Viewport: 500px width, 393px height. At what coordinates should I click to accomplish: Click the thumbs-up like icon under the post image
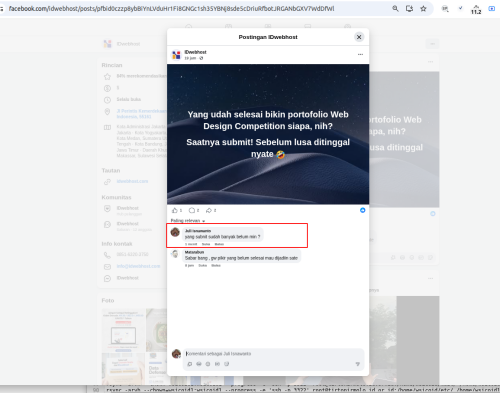pyautogui.click(x=175, y=210)
